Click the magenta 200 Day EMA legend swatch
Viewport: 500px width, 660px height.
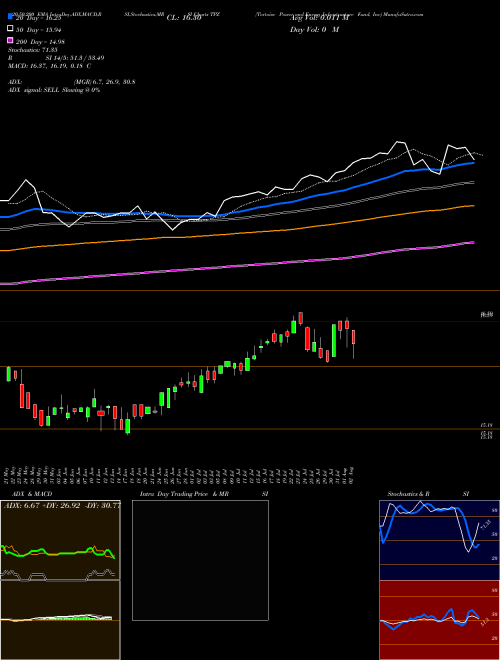[x=11, y=40]
